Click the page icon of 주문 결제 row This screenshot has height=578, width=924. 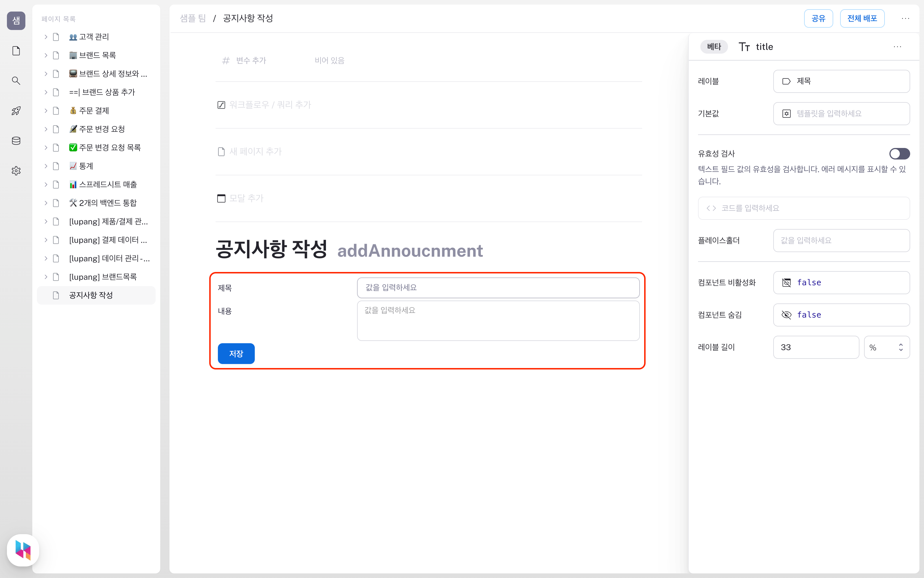click(56, 110)
